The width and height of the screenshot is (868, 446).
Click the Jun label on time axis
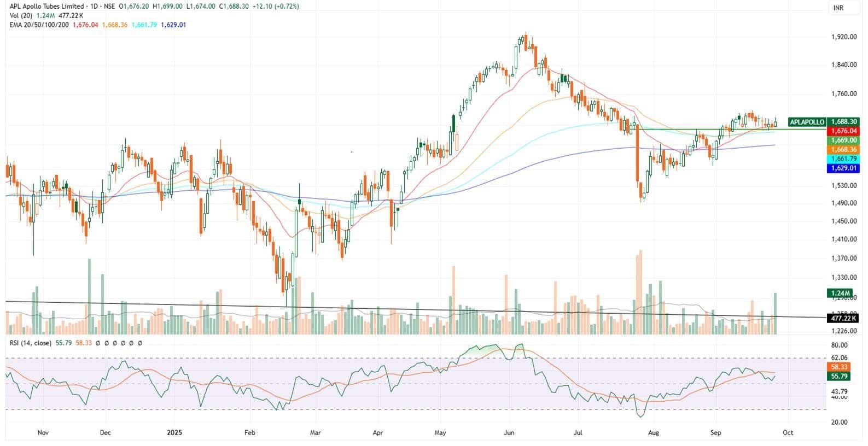point(509,433)
